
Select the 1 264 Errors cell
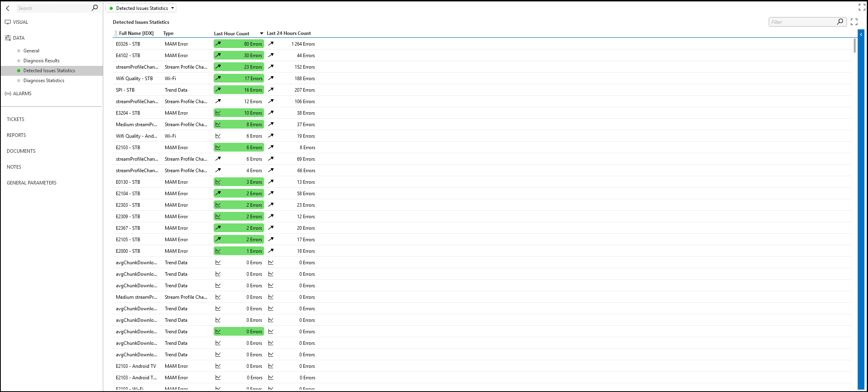point(303,44)
